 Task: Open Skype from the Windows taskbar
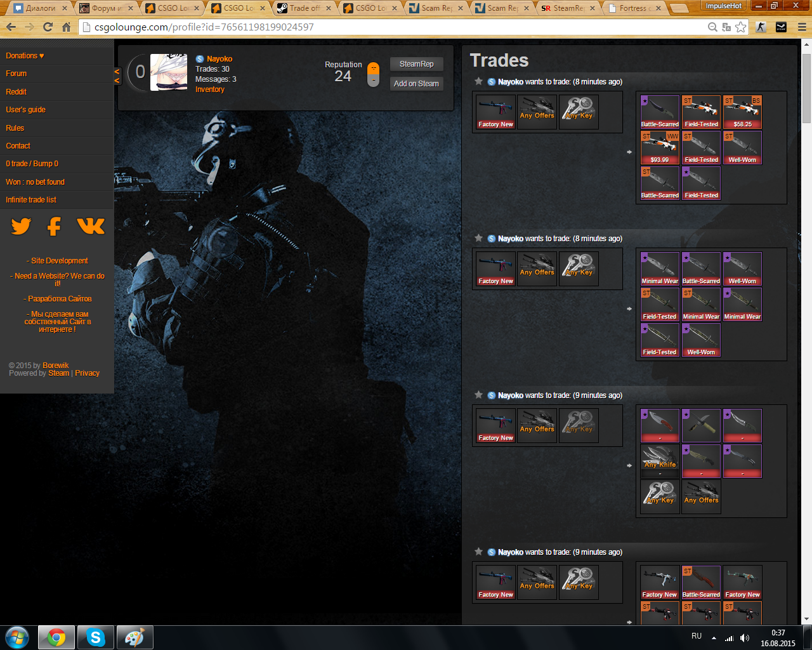[96, 637]
